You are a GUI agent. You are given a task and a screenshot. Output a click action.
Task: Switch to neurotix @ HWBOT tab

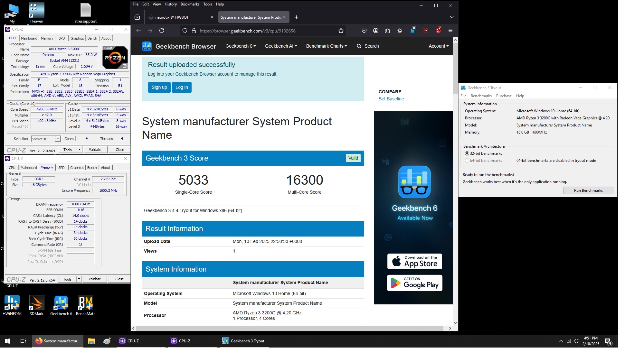point(180,17)
